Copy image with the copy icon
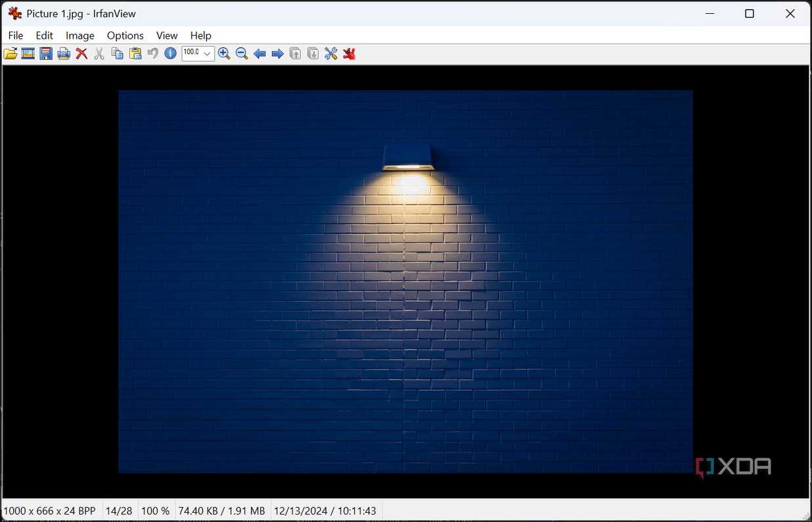 pyautogui.click(x=117, y=54)
